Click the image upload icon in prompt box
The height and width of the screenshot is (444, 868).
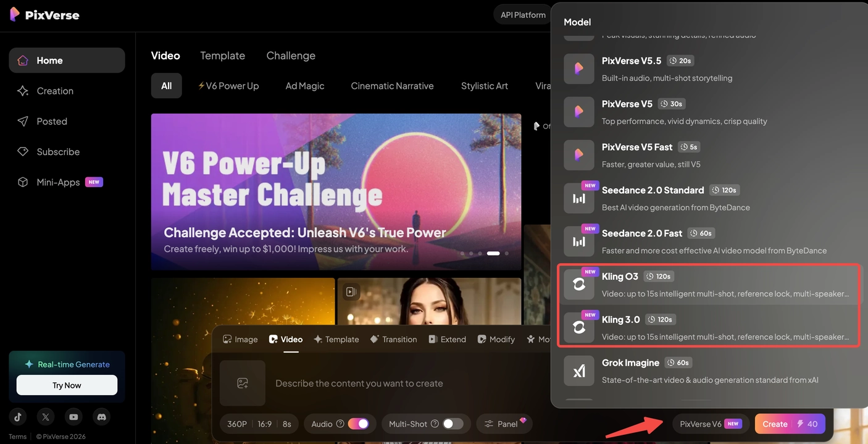pyautogui.click(x=242, y=383)
